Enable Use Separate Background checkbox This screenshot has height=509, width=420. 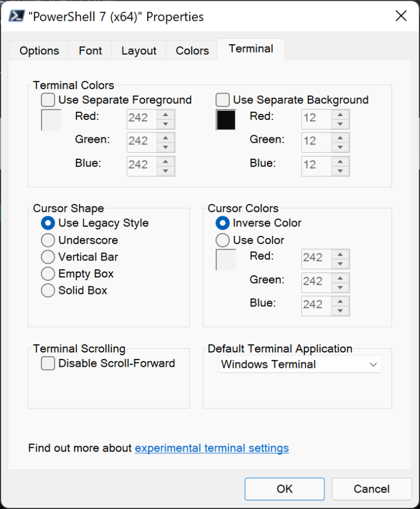click(223, 100)
